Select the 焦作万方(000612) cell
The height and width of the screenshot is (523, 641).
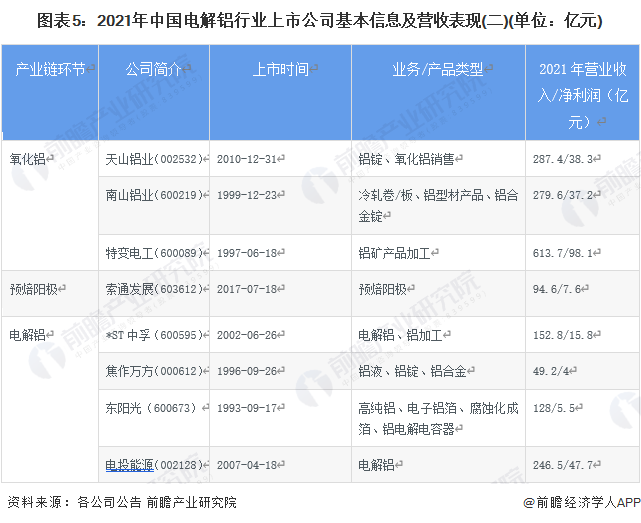154,371
